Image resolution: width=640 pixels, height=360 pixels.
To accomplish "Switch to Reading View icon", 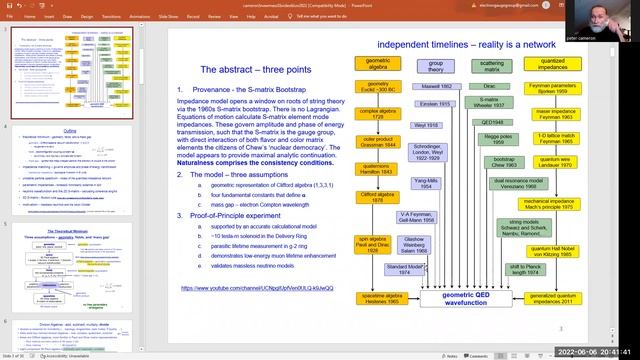I will (x=527, y=356).
